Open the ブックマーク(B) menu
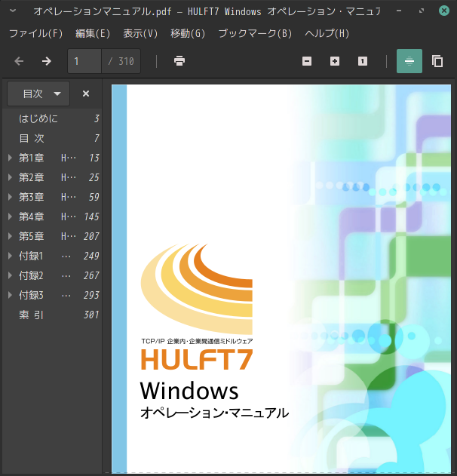This screenshot has width=457, height=476. click(255, 33)
